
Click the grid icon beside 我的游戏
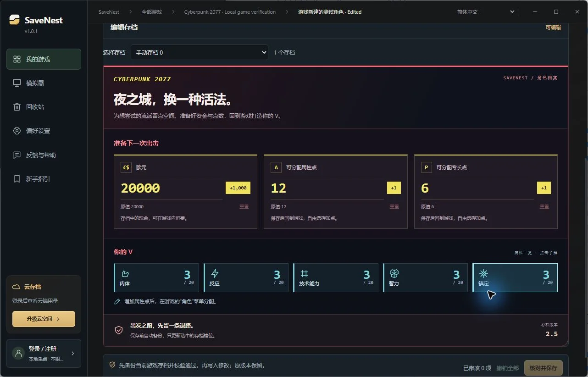[17, 59]
